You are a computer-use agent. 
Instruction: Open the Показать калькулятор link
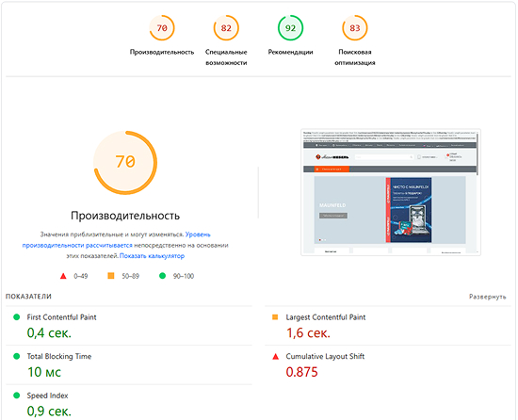pos(152,256)
